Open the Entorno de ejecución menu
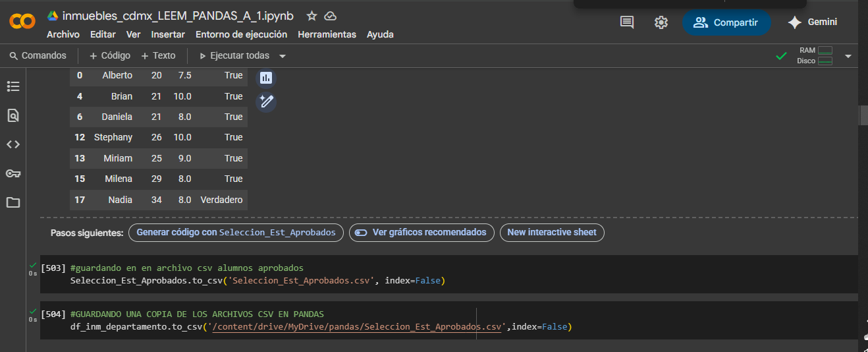Screen dimensions: 868x352 (x=242, y=34)
